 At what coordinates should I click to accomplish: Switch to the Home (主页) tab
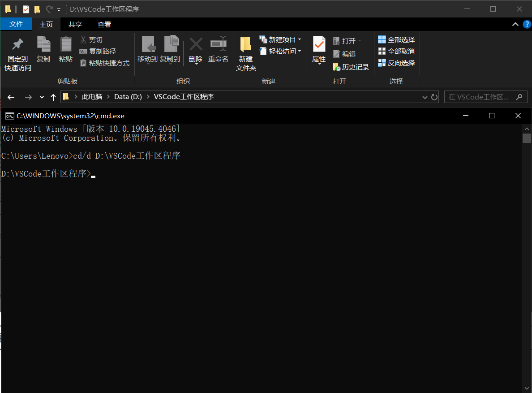46,25
